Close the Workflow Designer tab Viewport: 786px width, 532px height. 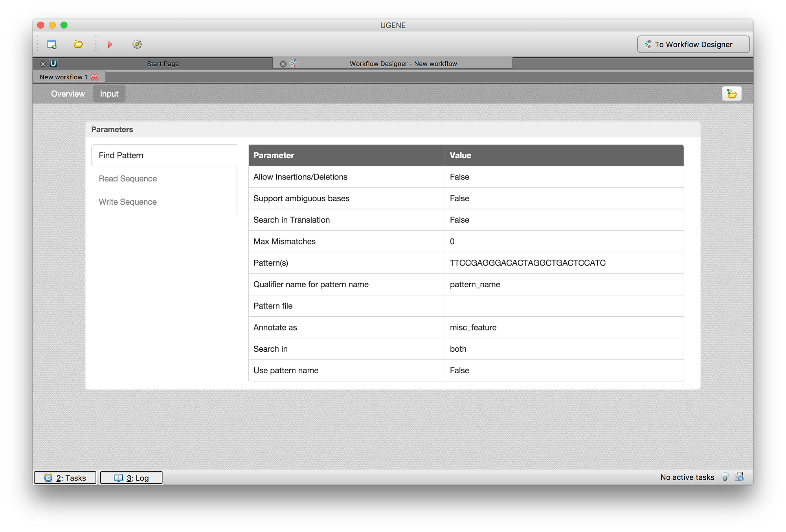click(x=283, y=64)
